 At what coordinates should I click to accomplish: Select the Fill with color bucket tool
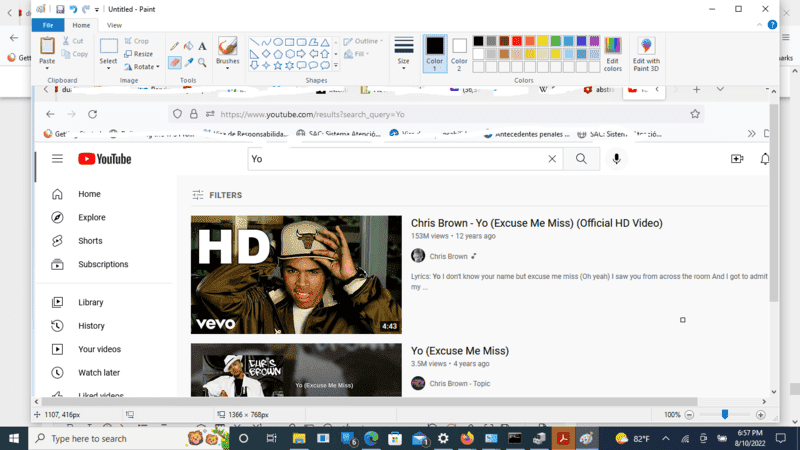(x=188, y=46)
